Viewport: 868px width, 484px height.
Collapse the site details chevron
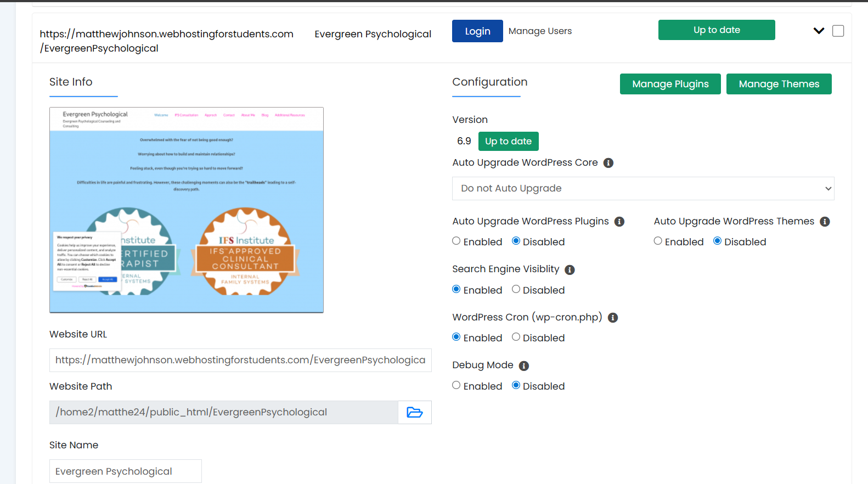(x=819, y=31)
